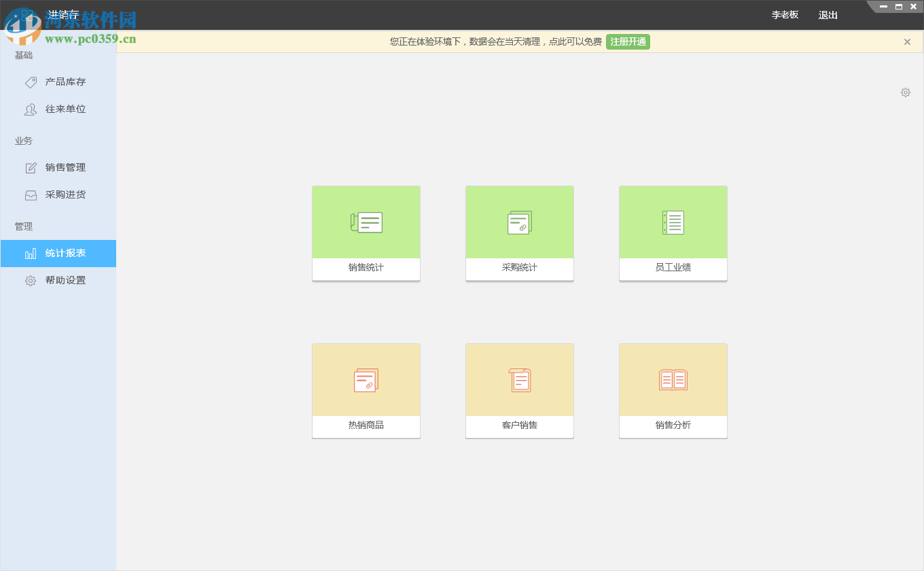Open 采购进货 in the sidebar

[58, 195]
